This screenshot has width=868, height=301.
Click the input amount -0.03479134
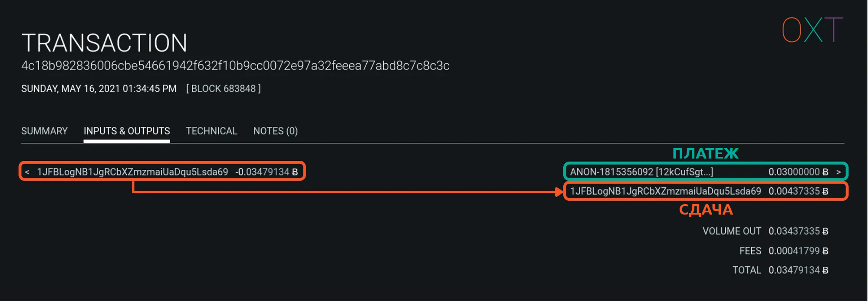click(266, 172)
